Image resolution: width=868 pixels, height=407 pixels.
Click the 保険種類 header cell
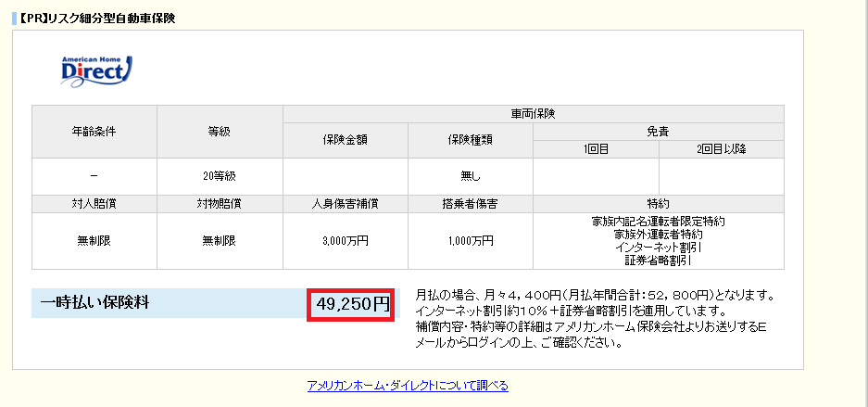tap(470, 140)
